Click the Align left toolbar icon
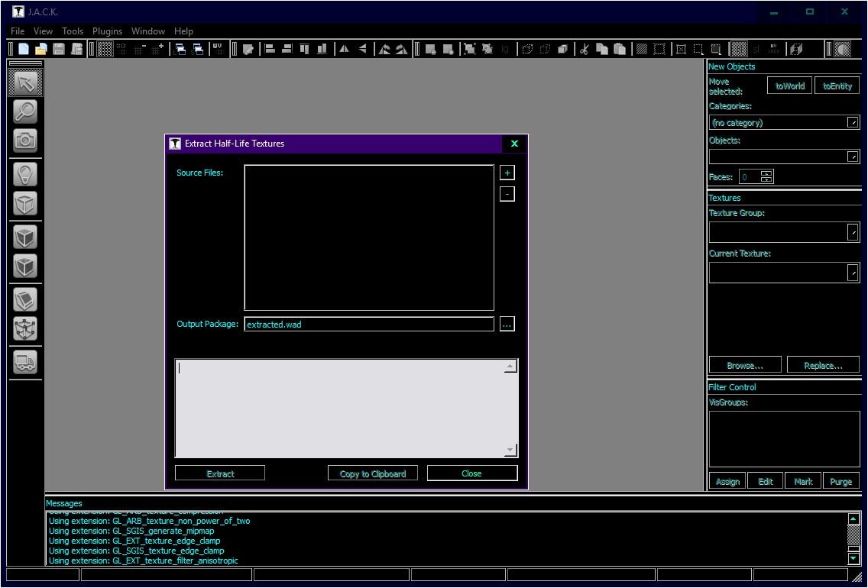868x588 pixels. 270,49
